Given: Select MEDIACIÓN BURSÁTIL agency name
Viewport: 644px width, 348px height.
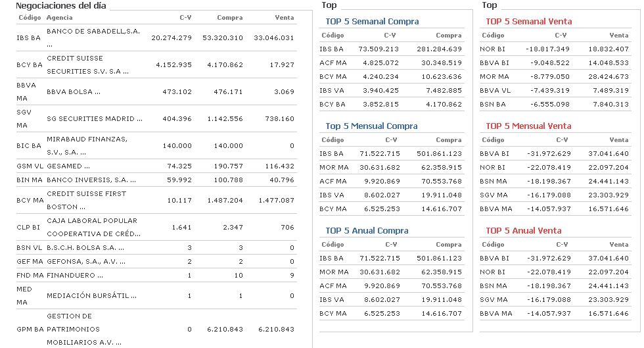Looking at the screenshot, I should coord(92,296).
